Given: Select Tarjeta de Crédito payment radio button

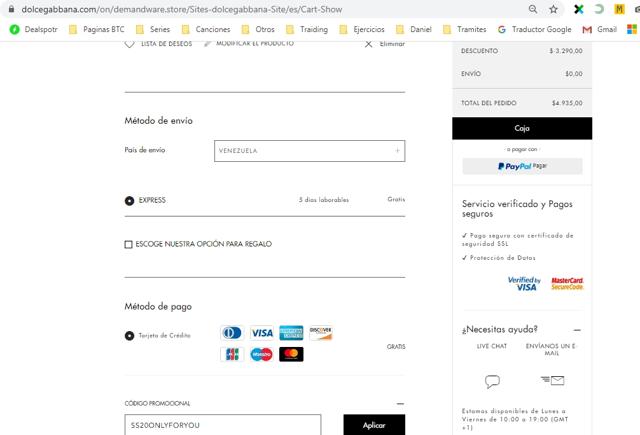Looking at the screenshot, I should click(129, 336).
